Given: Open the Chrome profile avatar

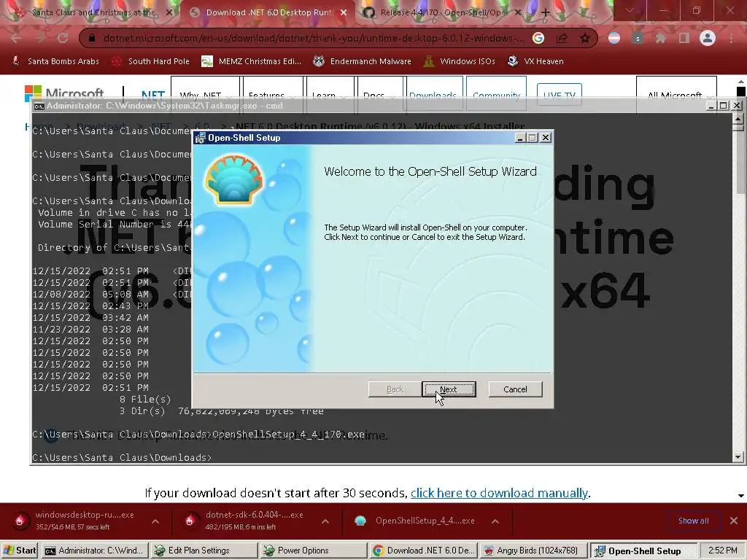Looking at the screenshot, I should coord(708,38).
